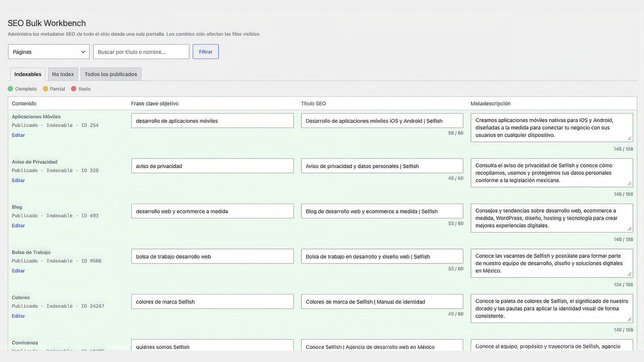Open the Páginas content type dropdown
Screen dimensions: 644x362
[49, 51]
